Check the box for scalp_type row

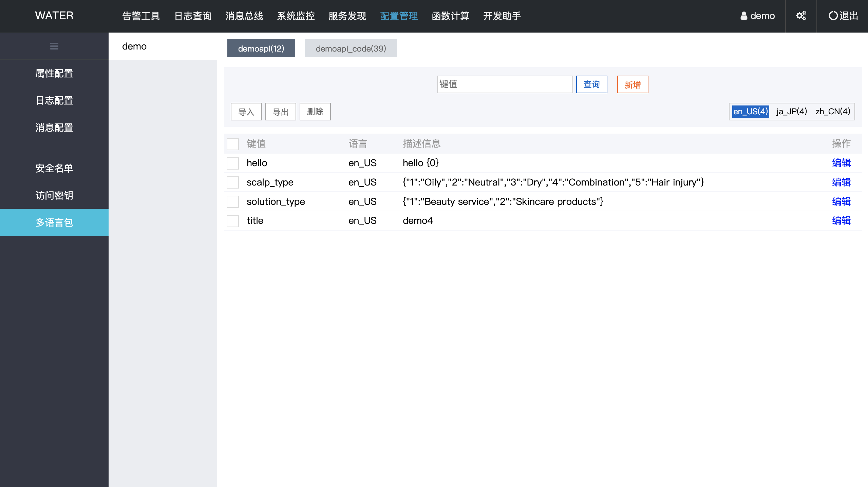click(233, 182)
